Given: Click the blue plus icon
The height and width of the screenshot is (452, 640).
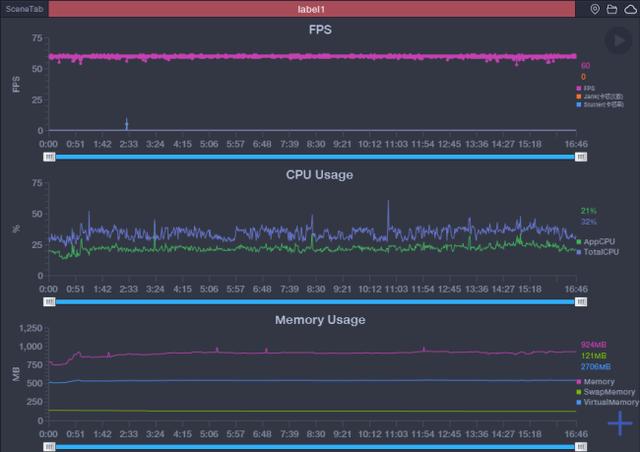Looking at the screenshot, I should (x=620, y=423).
